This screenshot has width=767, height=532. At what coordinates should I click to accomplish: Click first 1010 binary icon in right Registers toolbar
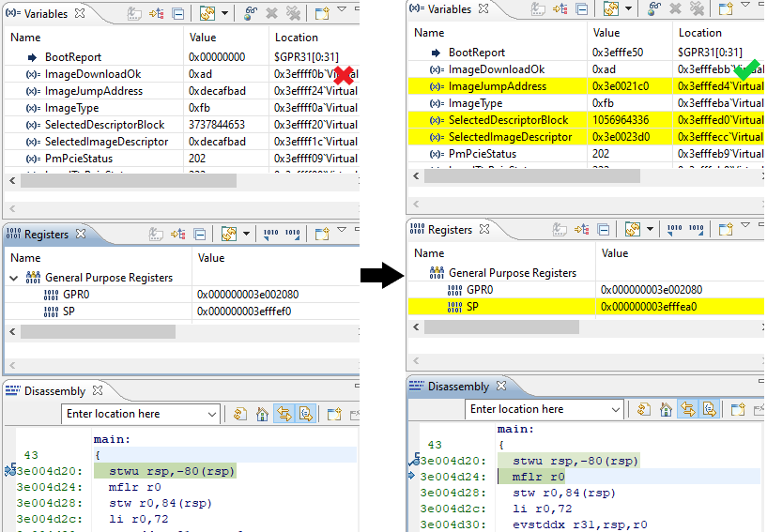click(x=674, y=229)
